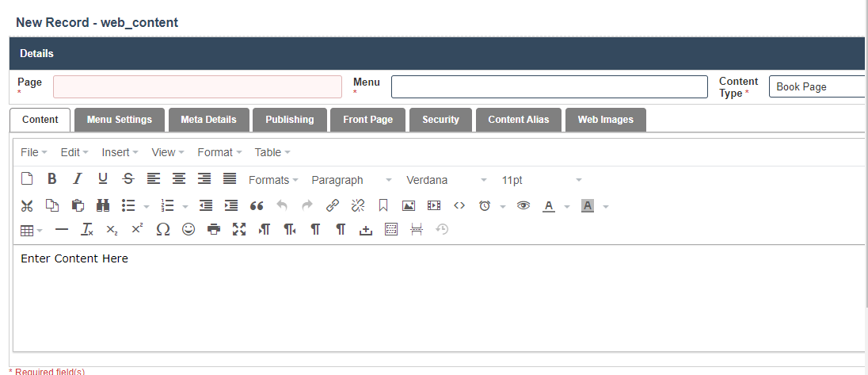Image resolution: width=868 pixels, height=375 pixels.
Task: Click the Insert/edit link icon
Action: 333,205
